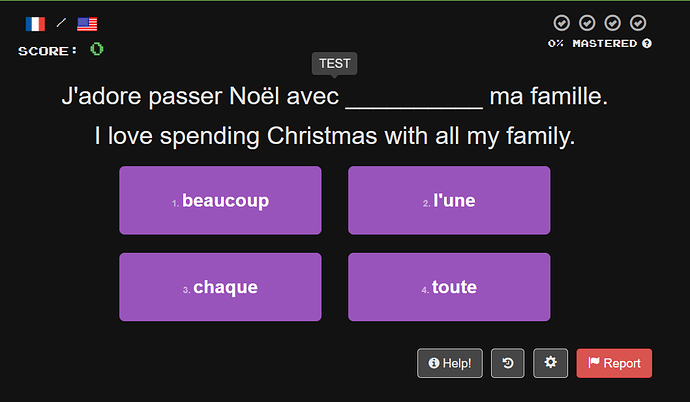Select answer 3 chaque
The height and width of the screenshot is (402, 690).
220,287
